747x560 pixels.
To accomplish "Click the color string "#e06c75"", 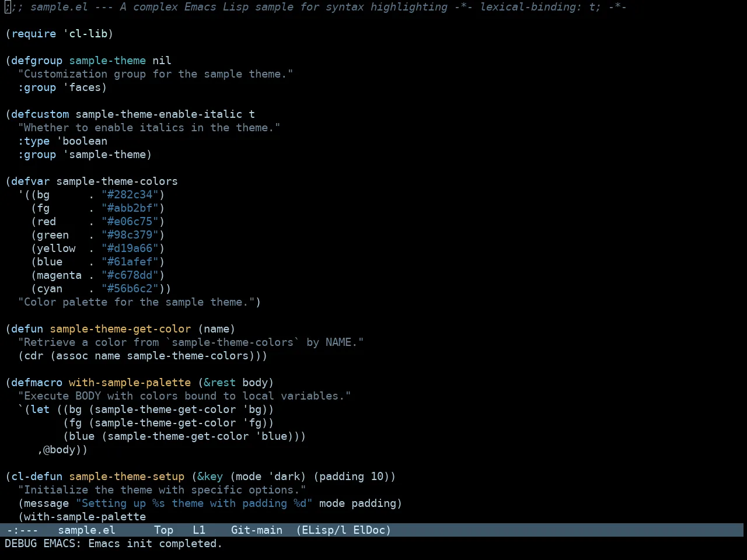I will (130, 221).
